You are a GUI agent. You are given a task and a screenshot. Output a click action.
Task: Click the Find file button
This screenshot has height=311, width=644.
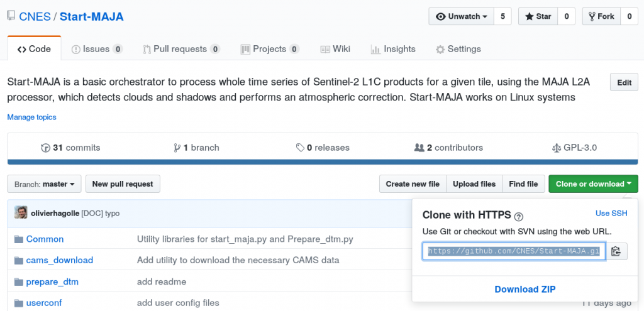click(524, 184)
